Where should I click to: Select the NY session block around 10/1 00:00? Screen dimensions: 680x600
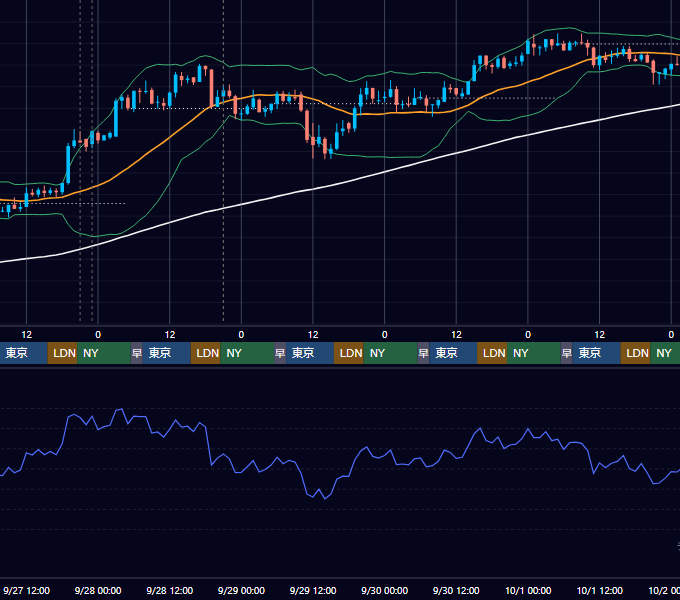pyautogui.click(x=534, y=353)
